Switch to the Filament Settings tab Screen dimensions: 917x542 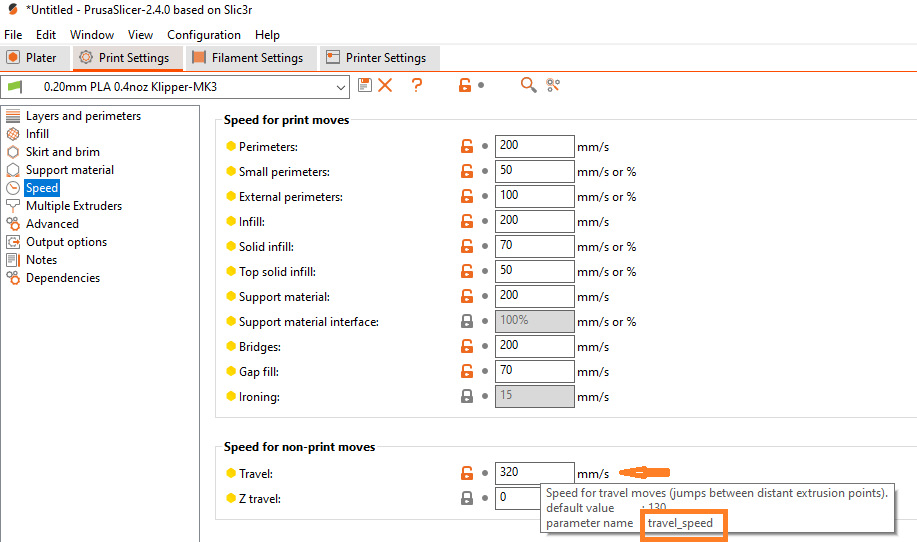[x=248, y=58]
